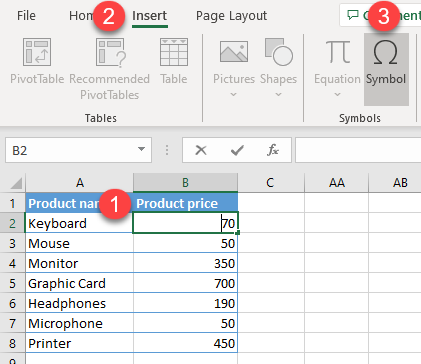Select column AA header
This screenshot has width=421, height=364.
point(336,183)
